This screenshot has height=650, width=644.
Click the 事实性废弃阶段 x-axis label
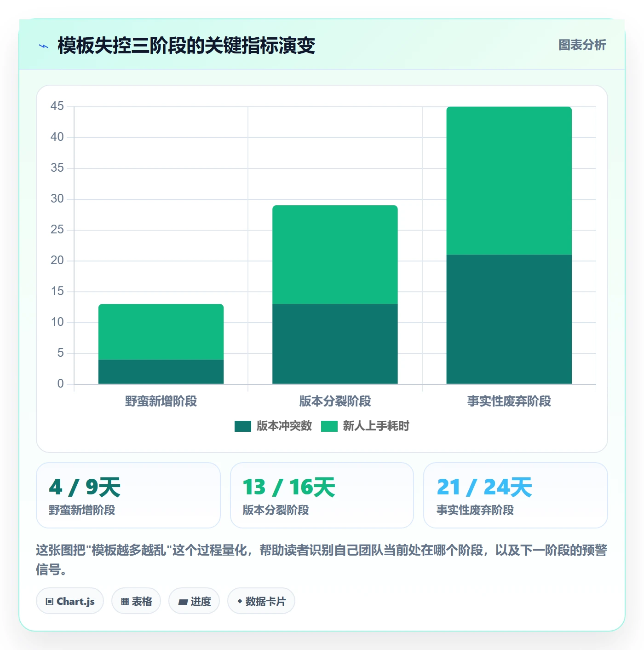509,401
